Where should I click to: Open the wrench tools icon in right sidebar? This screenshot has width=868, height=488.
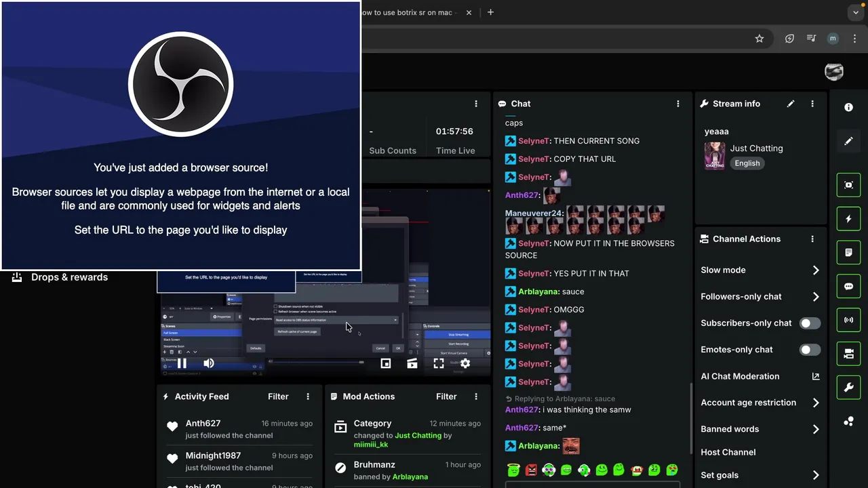[848, 388]
